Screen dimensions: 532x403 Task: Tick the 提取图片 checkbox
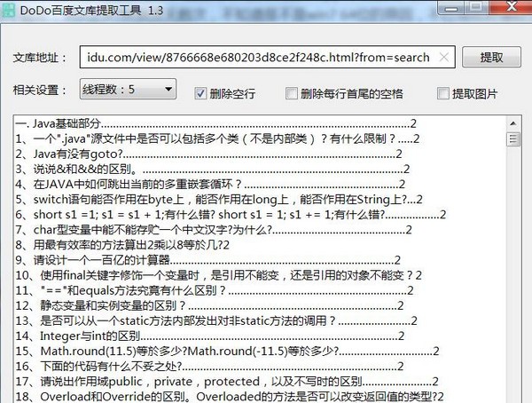click(x=443, y=92)
